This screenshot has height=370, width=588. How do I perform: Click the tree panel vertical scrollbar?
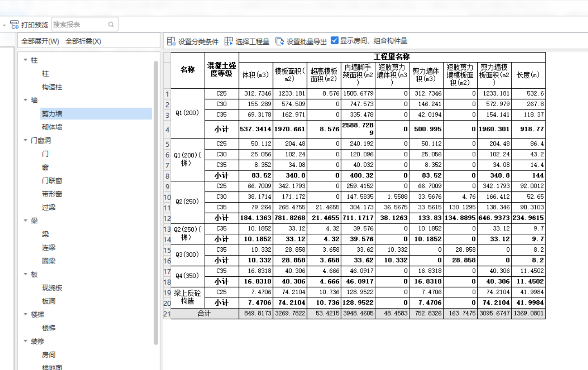[x=156, y=203]
